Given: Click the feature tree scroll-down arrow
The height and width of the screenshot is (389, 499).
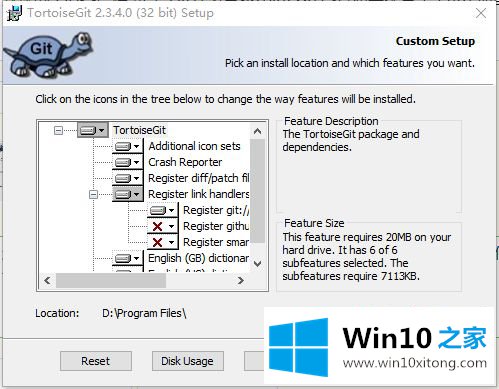Looking at the screenshot, I should point(257,264).
